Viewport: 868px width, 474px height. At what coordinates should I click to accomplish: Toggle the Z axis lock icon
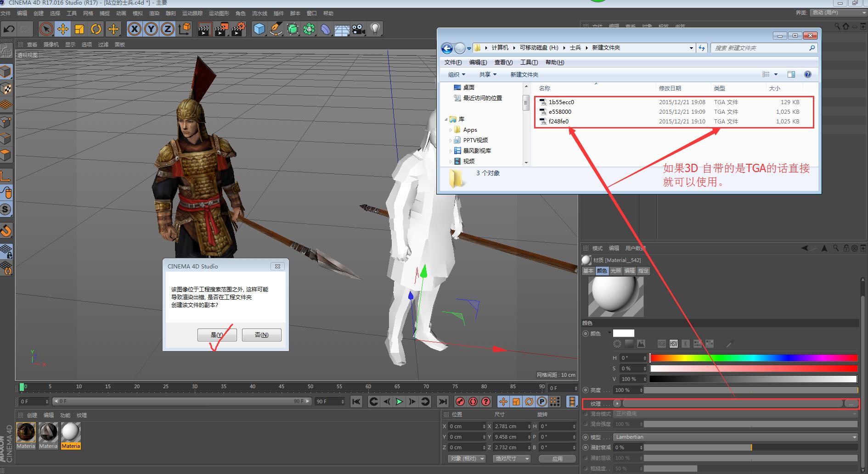167,29
